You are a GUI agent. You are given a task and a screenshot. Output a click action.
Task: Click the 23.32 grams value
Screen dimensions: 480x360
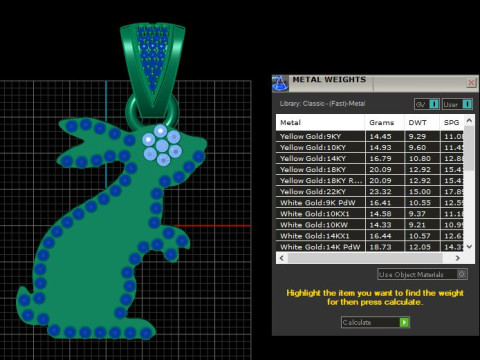[380, 191]
